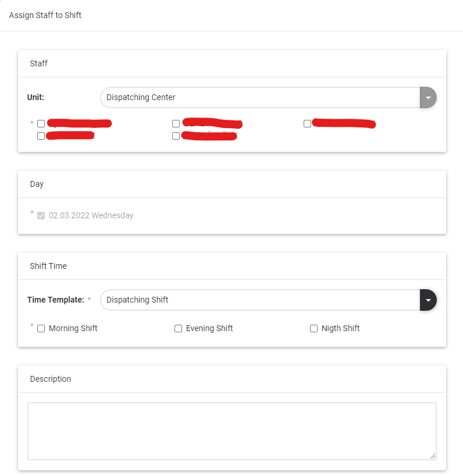Enable the Morning Shift checkbox
463x476 pixels.
pyautogui.click(x=41, y=329)
